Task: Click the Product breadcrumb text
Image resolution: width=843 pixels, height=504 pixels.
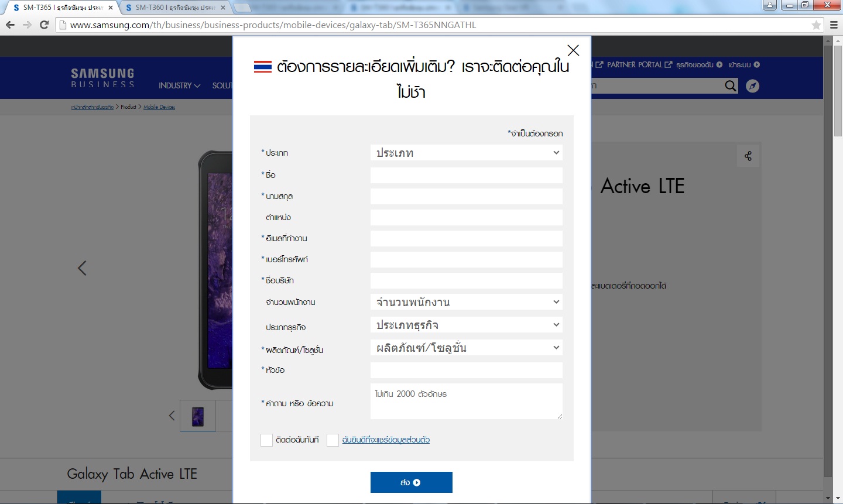Action: [x=128, y=107]
